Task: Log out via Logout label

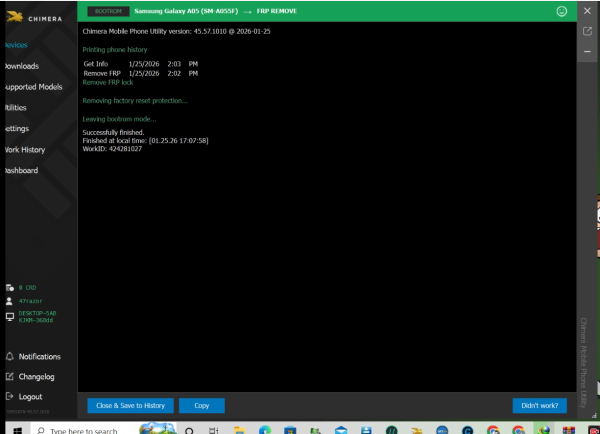Action: pyautogui.click(x=30, y=397)
